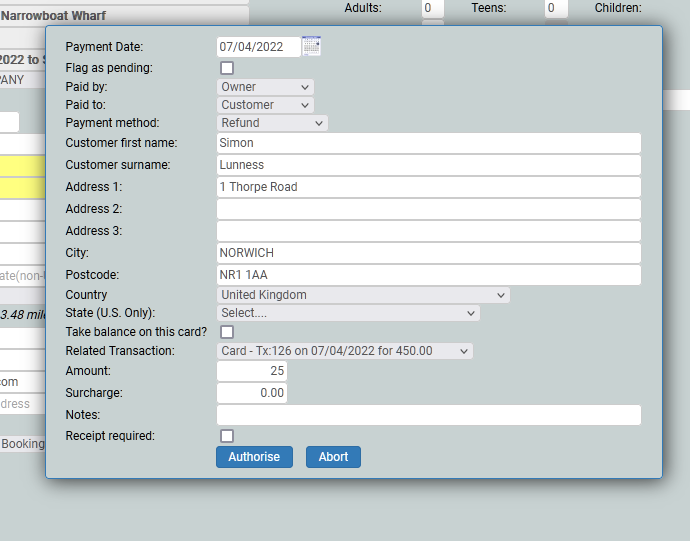Enable Take balance on this card

(227, 332)
